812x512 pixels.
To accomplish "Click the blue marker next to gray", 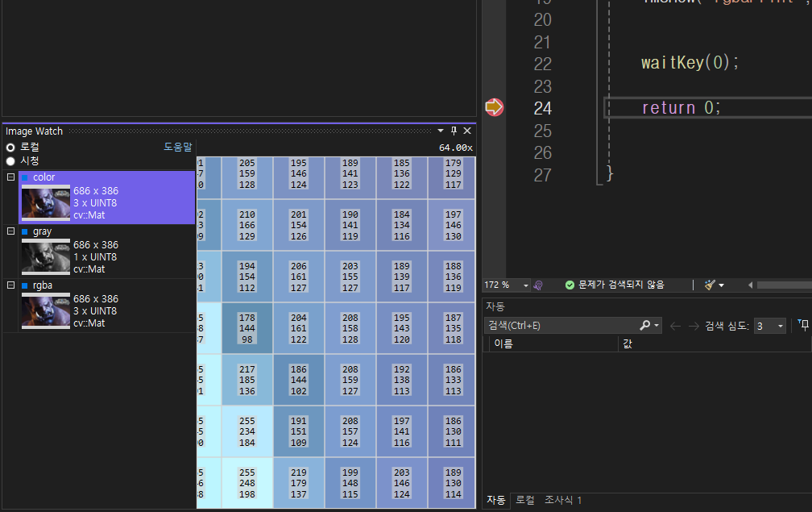I will click(x=24, y=231).
